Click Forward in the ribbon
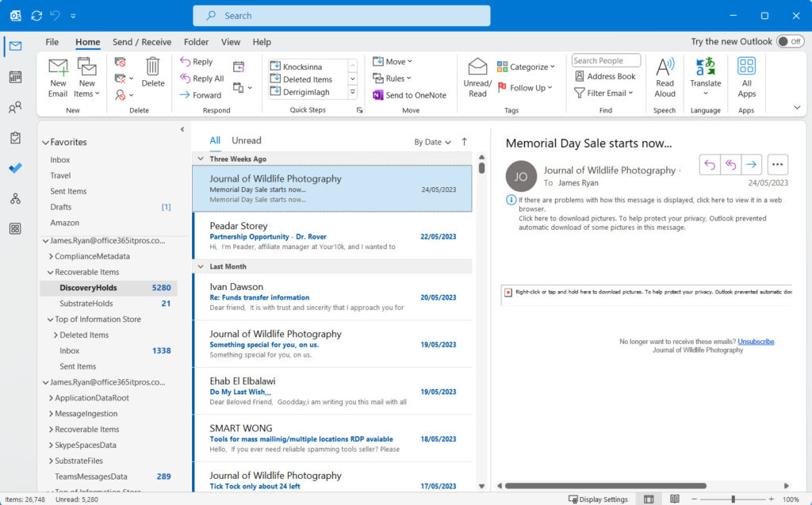This screenshot has width=812, height=505. point(201,95)
